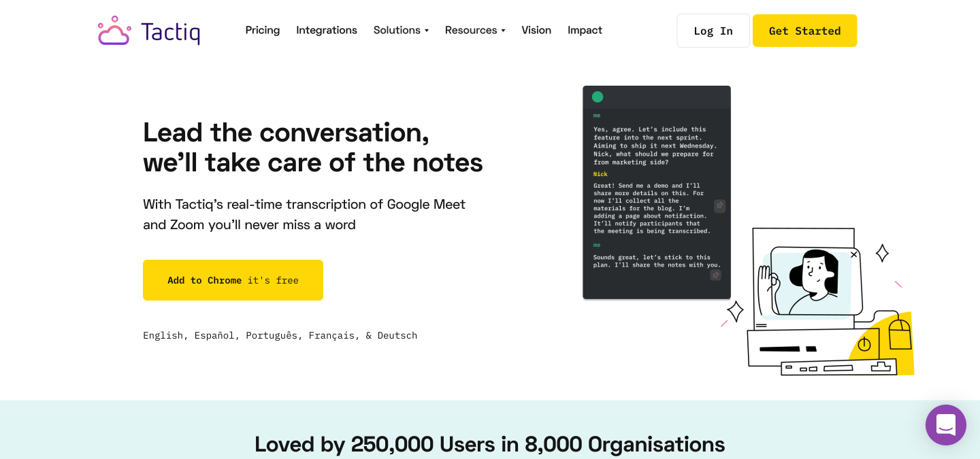Open the Vision page

(x=536, y=30)
